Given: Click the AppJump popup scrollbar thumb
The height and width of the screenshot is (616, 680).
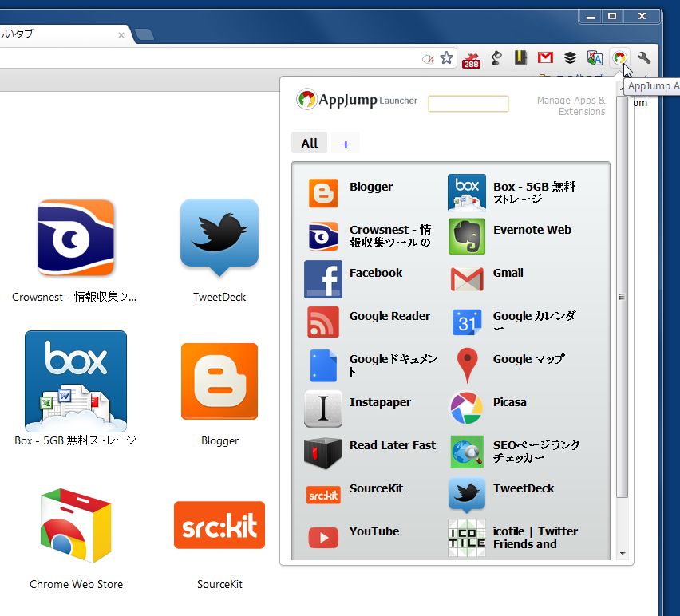Looking at the screenshot, I should pyautogui.click(x=622, y=297).
